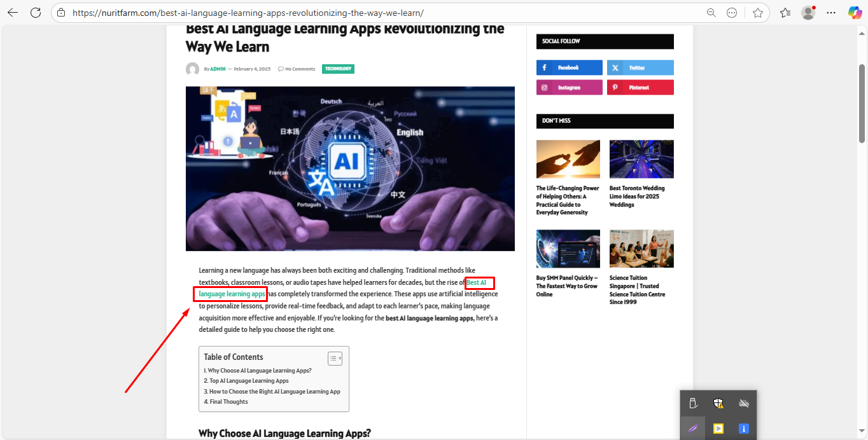Follow the Facebook social button

570,67
